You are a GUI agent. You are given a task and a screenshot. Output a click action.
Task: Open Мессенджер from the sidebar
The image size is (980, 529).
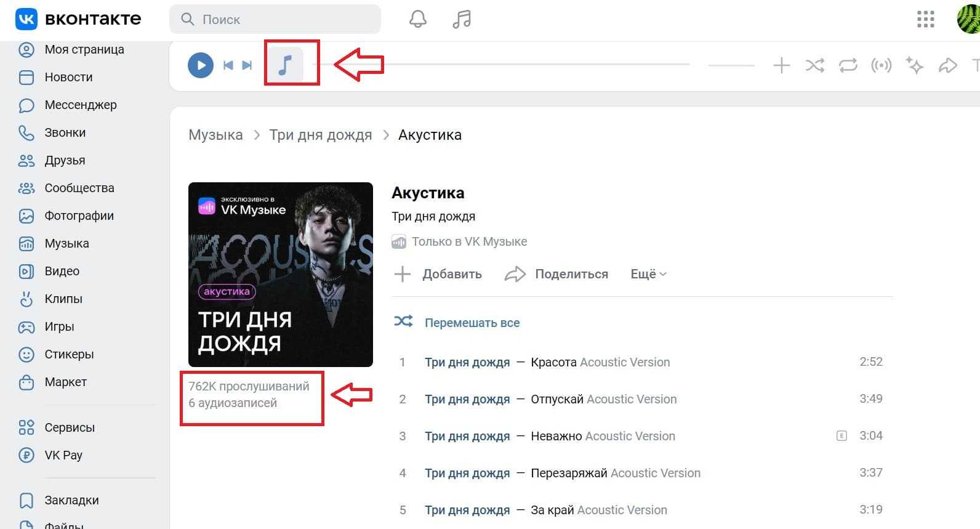[80, 105]
